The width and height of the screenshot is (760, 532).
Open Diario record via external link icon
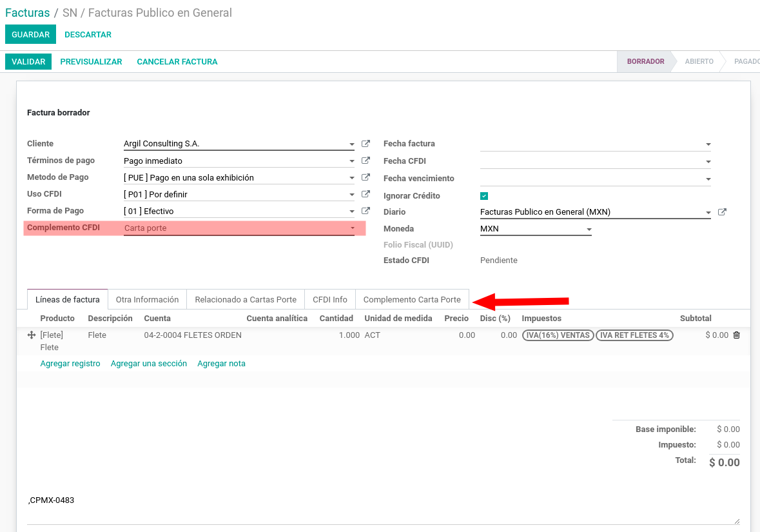point(721,212)
